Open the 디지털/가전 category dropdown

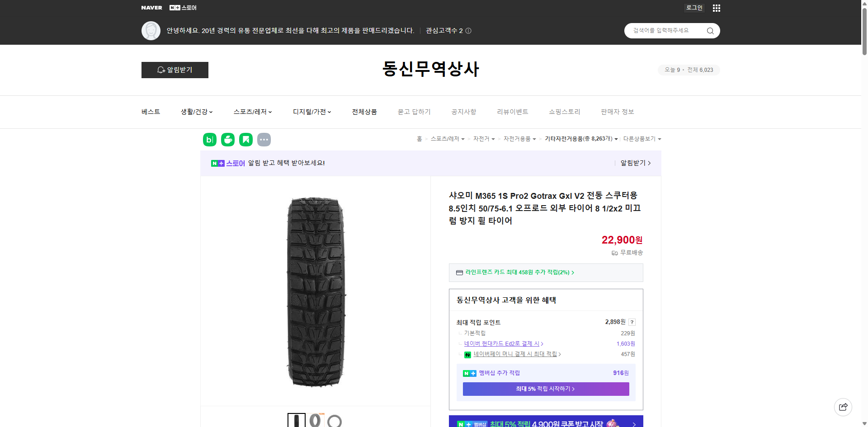point(311,112)
